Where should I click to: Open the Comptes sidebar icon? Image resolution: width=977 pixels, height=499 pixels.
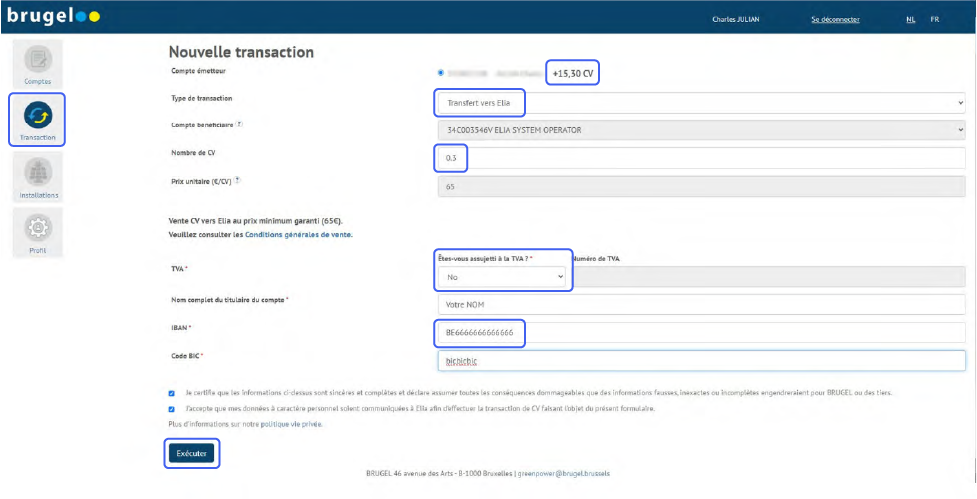[x=37, y=60]
